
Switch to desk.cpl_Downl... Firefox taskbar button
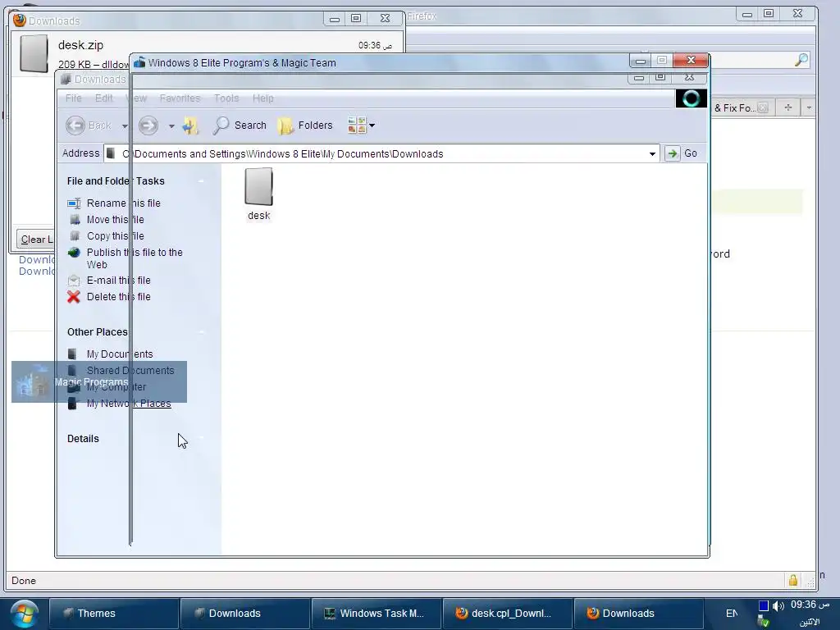click(507, 614)
